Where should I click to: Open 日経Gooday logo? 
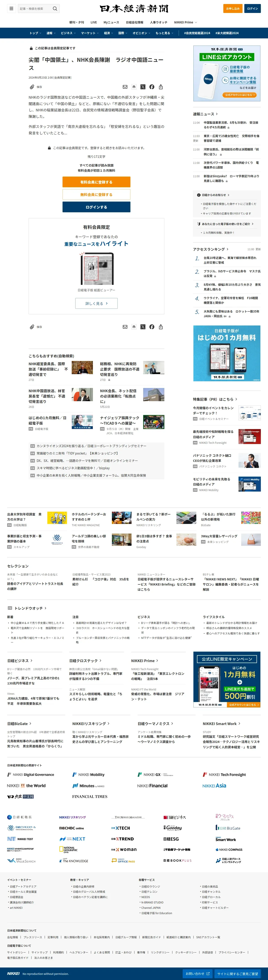(x=173, y=828)
